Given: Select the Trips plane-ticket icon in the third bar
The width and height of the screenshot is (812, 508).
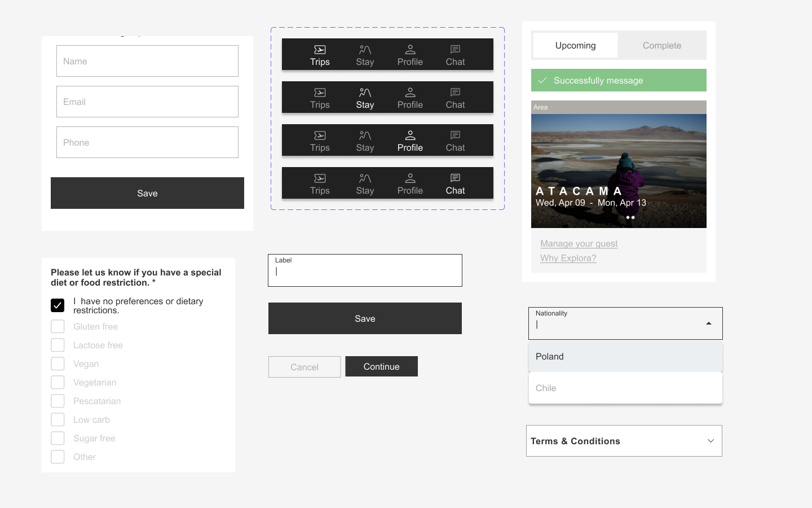Looking at the screenshot, I should coord(320,135).
